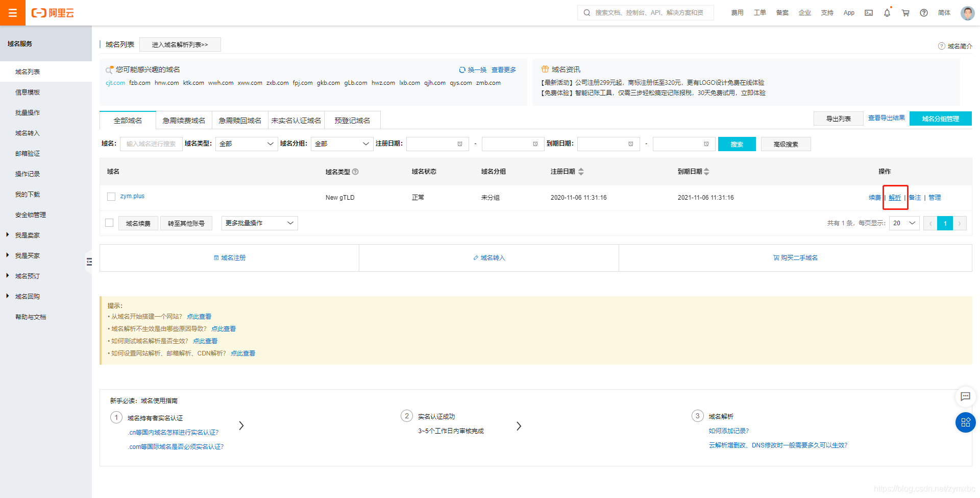
Task: Open the 域名分组 dropdown
Action: coord(342,144)
